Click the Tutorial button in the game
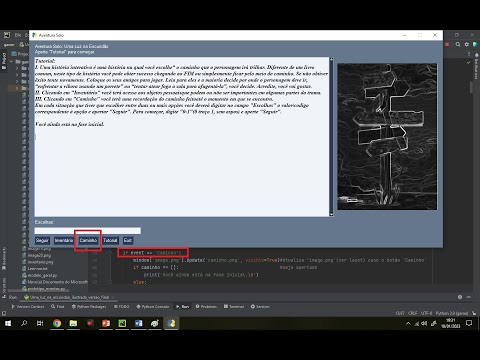This screenshot has width=480, height=360. [x=110, y=240]
